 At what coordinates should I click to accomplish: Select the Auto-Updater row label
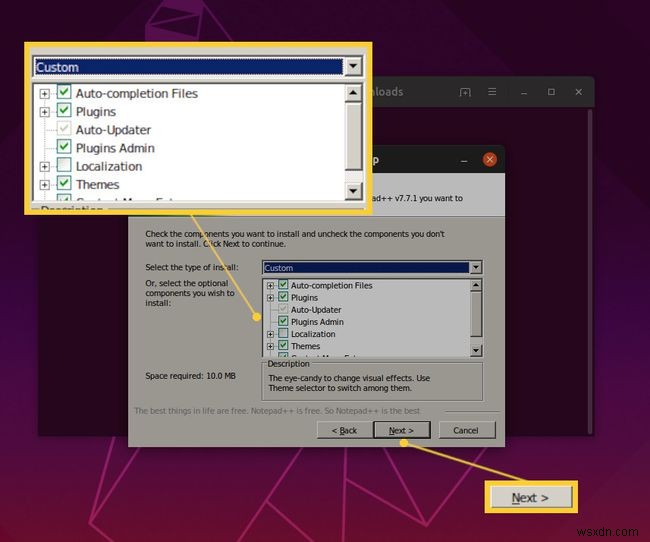click(316, 310)
